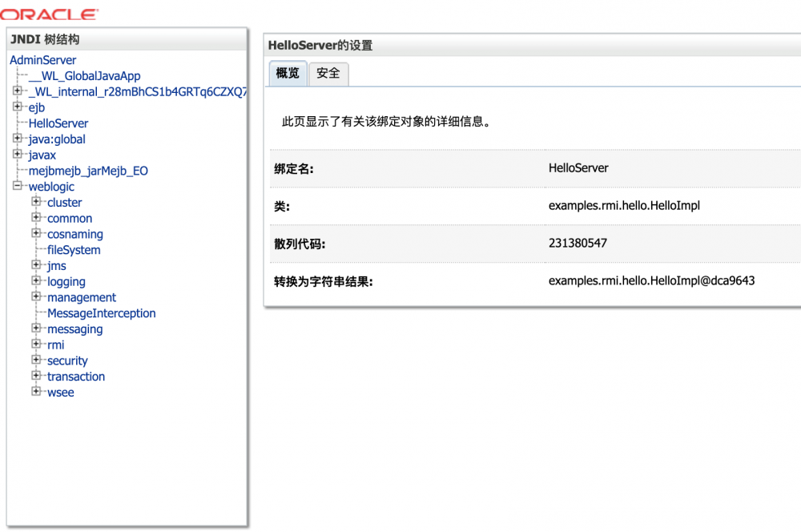Switch to the 安全 tab

pyautogui.click(x=328, y=73)
